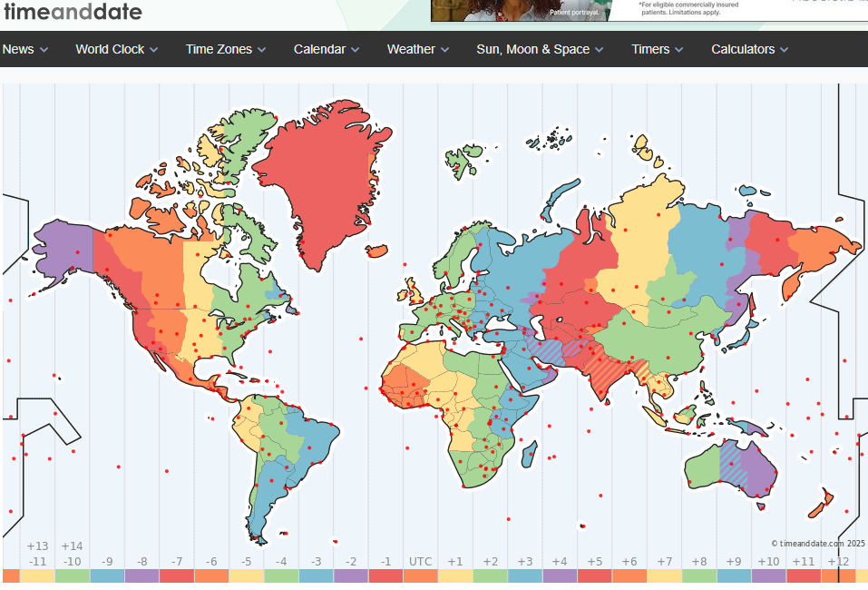Expand the chevron next to Sun, Moon & Space
868x590 pixels.
(599, 50)
